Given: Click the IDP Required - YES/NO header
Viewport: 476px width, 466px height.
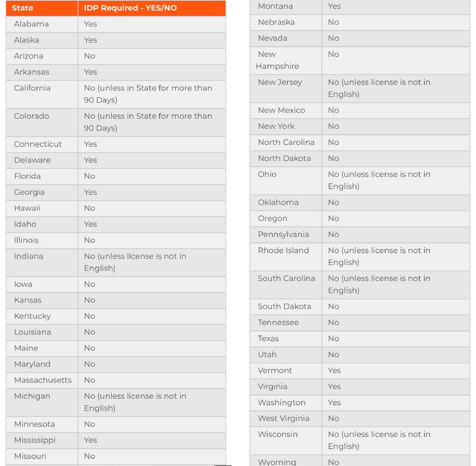Looking at the screenshot, I should coord(130,8).
